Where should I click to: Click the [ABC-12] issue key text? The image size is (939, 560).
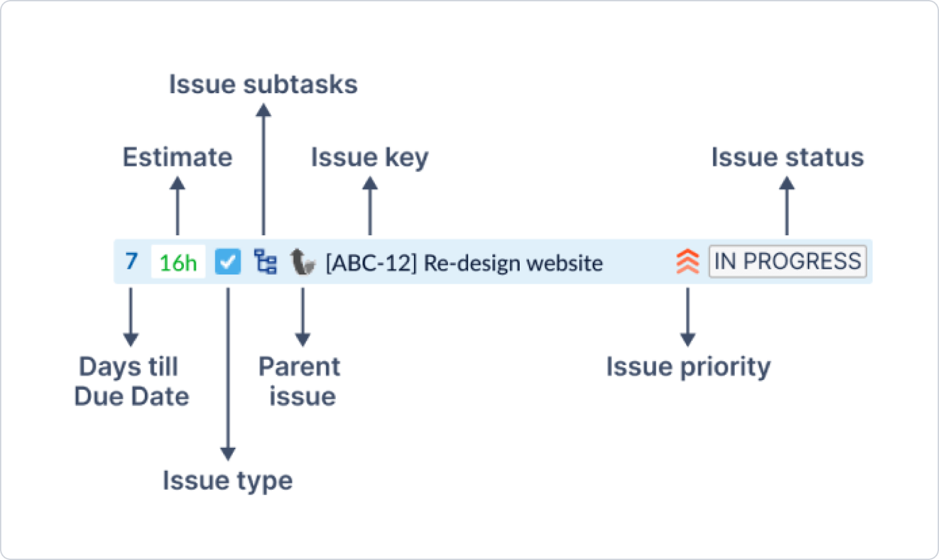(x=371, y=263)
